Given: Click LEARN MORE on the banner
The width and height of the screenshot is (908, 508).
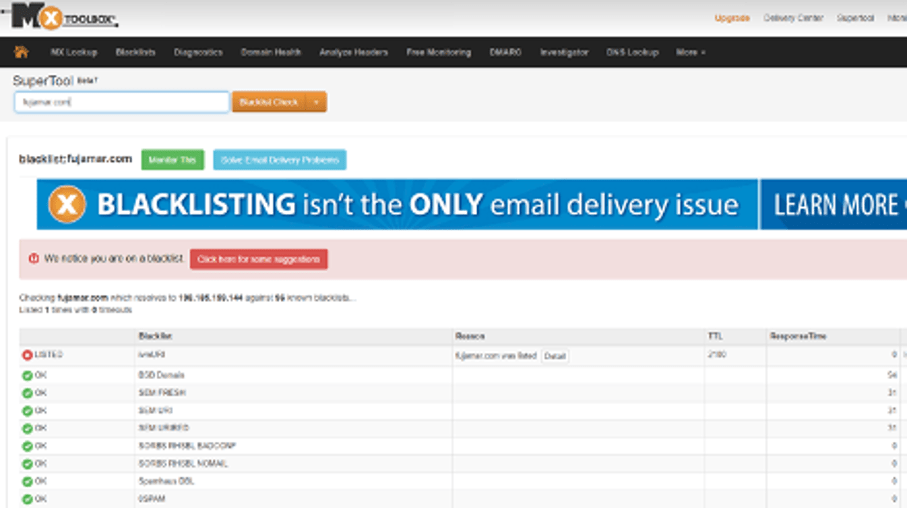Looking at the screenshot, I should point(834,204).
